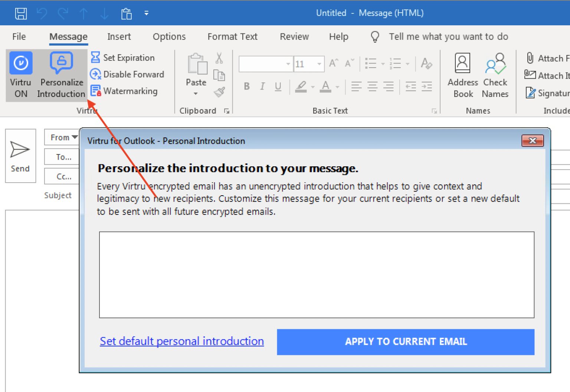Screen dimensions: 570x392
Task: Switch to the Format Text ribbon tab
Action: (232, 36)
